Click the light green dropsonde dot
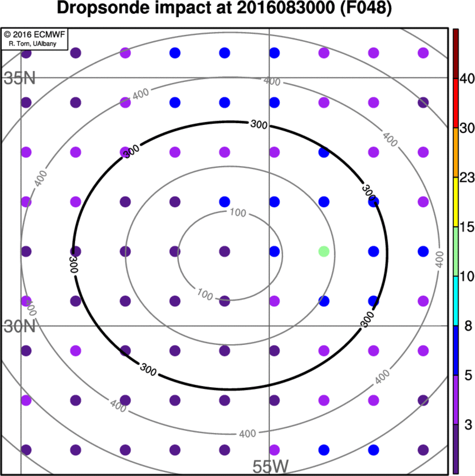The width and height of the screenshot is (475, 476). (324, 251)
